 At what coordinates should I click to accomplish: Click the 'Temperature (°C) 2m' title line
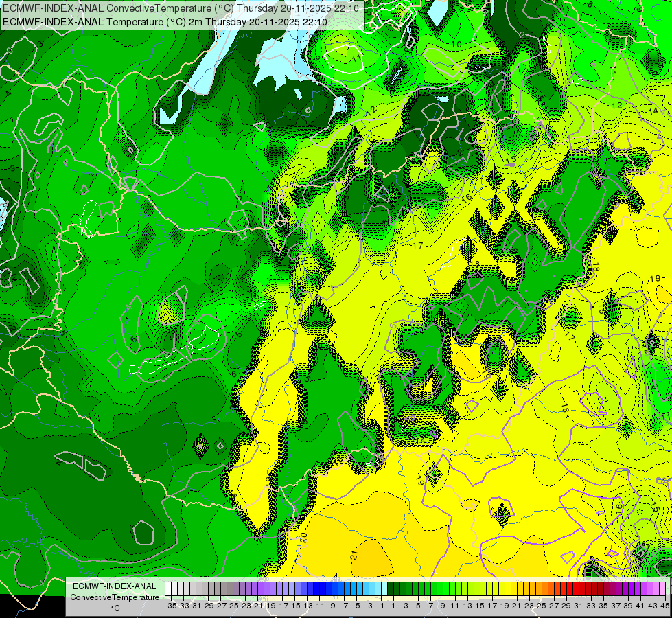[165, 22]
